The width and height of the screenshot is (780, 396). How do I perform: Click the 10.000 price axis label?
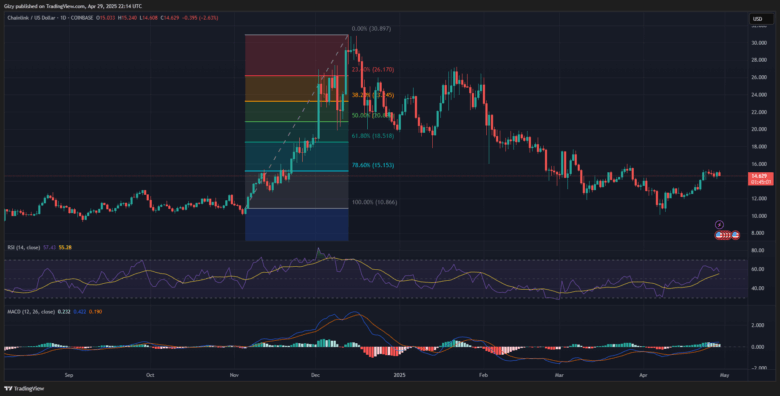(x=759, y=216)
